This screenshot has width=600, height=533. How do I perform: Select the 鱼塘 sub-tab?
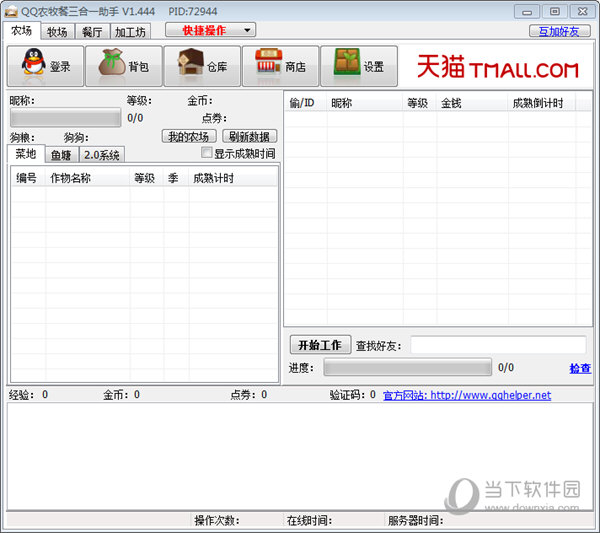click(x=61, y=155)
